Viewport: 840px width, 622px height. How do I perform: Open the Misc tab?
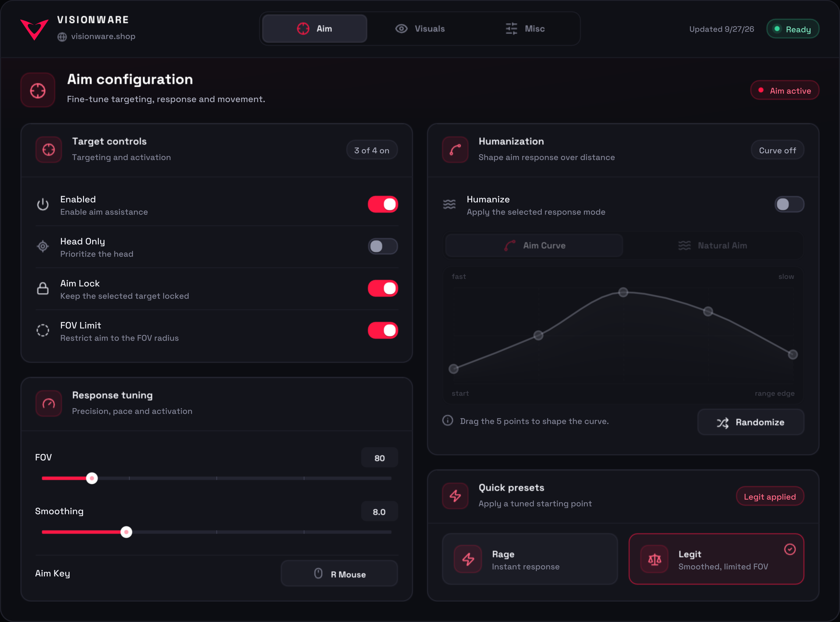(525, 29)
